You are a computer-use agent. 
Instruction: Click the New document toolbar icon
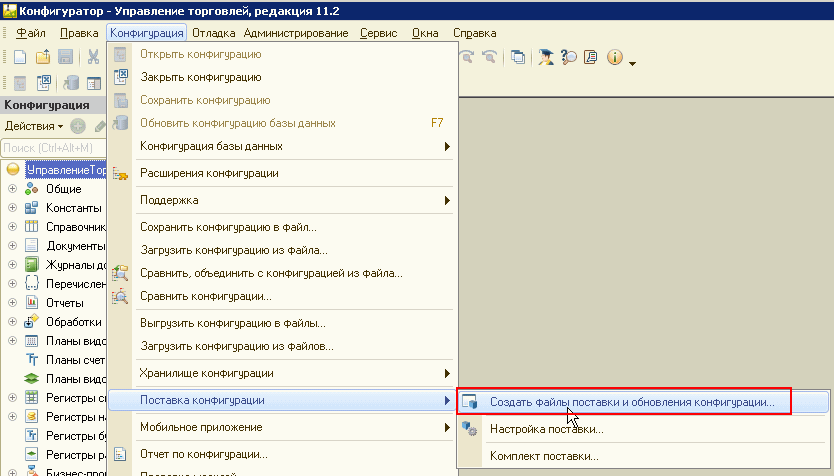pos(20,57)
